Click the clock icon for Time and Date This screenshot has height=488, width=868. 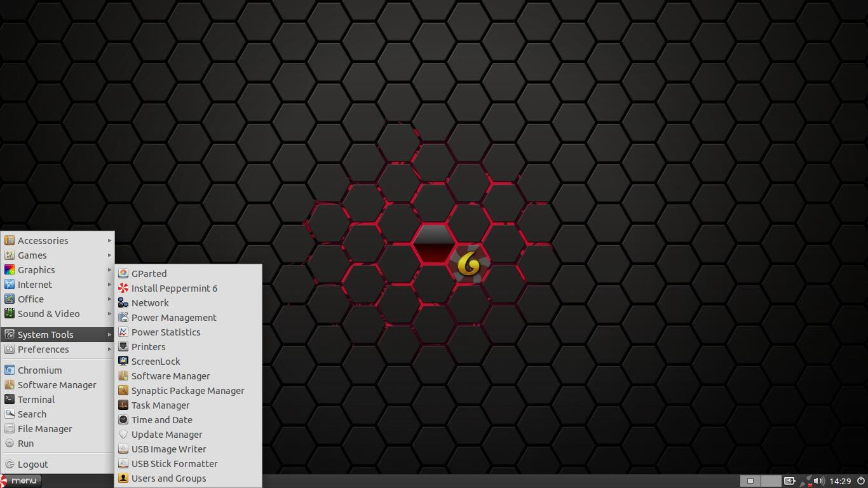point(123,420)
